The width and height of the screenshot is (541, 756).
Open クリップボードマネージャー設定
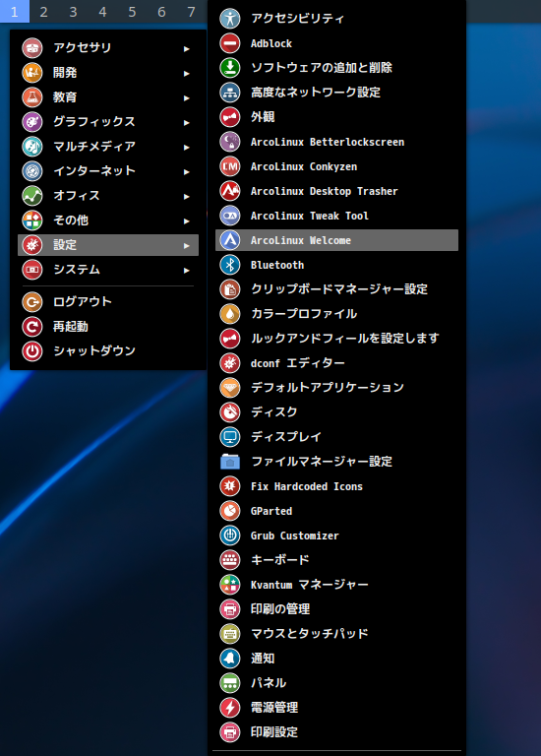336,289
